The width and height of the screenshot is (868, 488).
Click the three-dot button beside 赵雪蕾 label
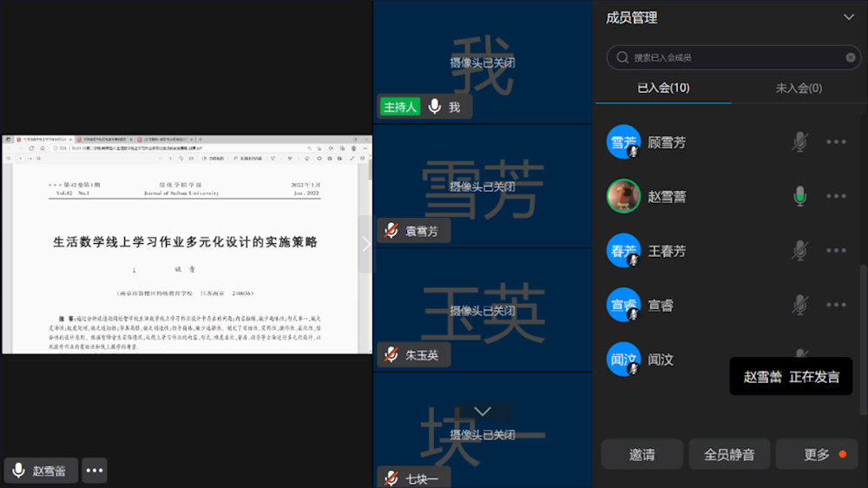[95, 470]
